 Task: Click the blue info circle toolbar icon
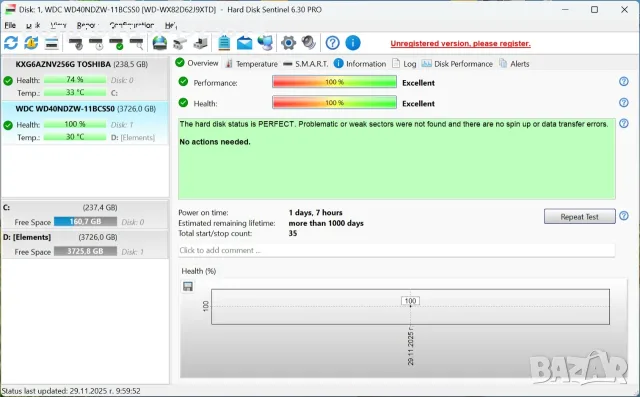[x=353, y=43]
